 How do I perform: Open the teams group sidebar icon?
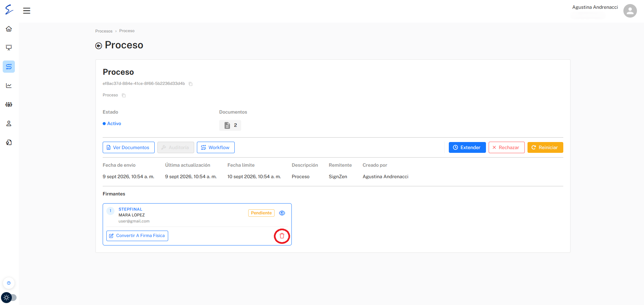[x=9, y=104]
